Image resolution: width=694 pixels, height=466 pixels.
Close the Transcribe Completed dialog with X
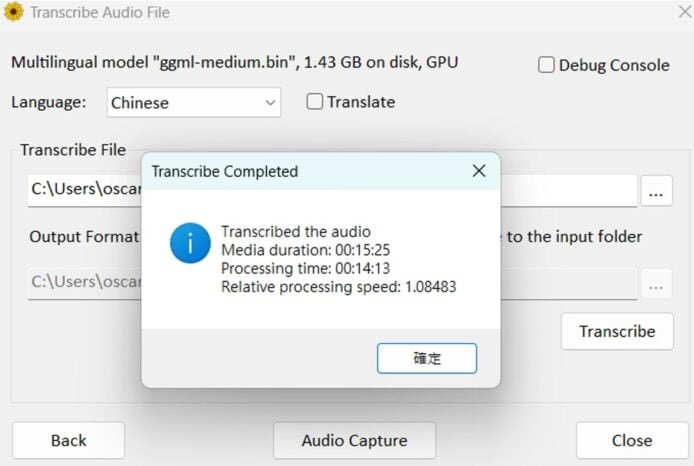tap(479, 171)
